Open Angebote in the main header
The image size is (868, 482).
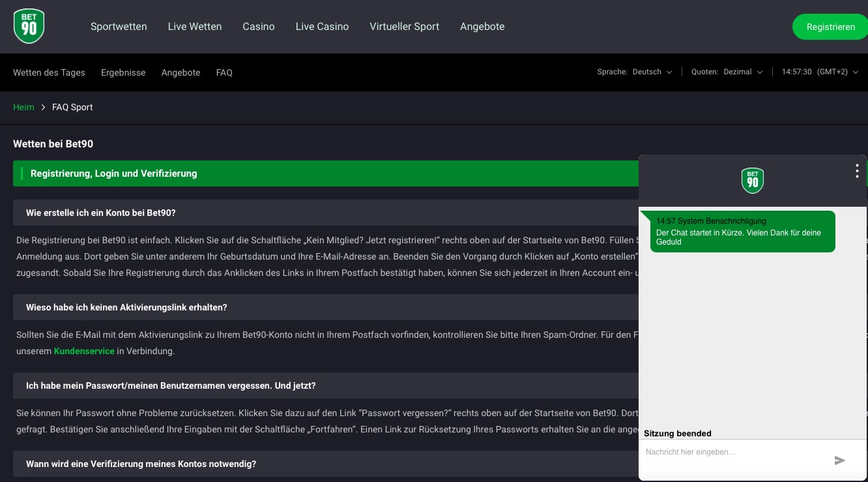click(482, 27)
